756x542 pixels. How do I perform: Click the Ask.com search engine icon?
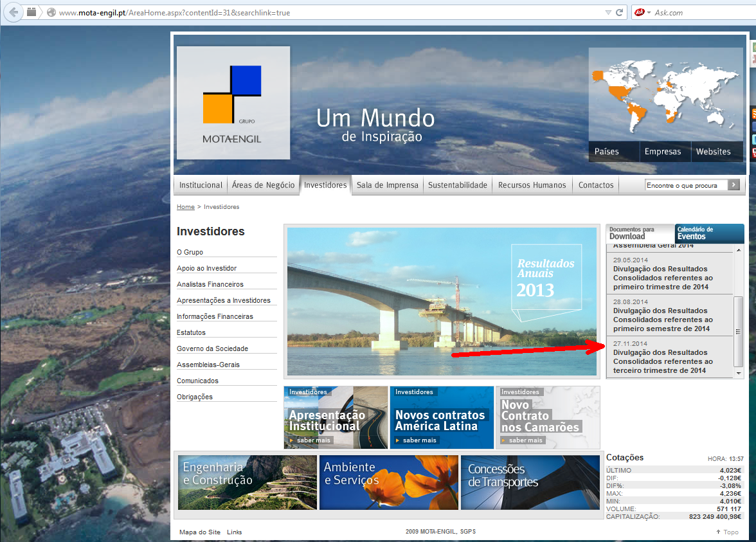(x=640, y=13)
